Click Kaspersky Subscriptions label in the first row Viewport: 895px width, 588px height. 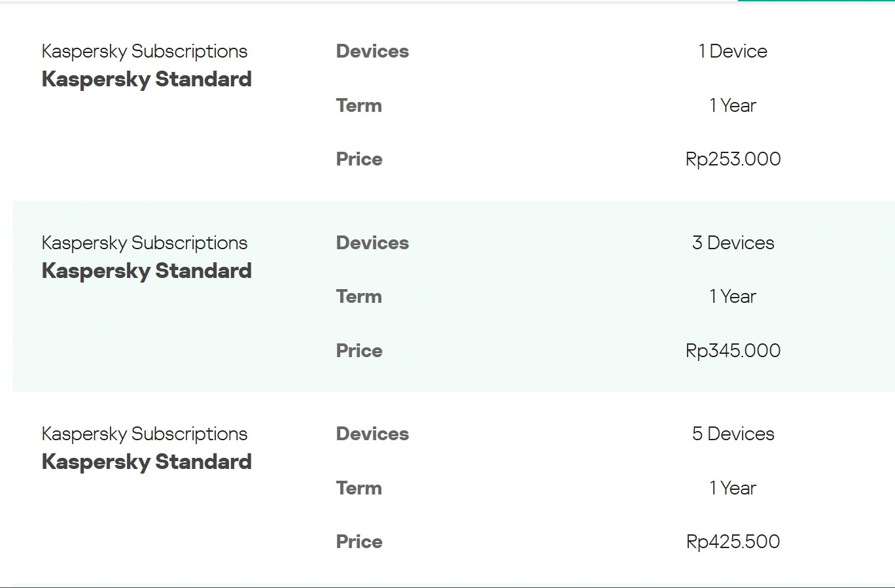point(145,51)
